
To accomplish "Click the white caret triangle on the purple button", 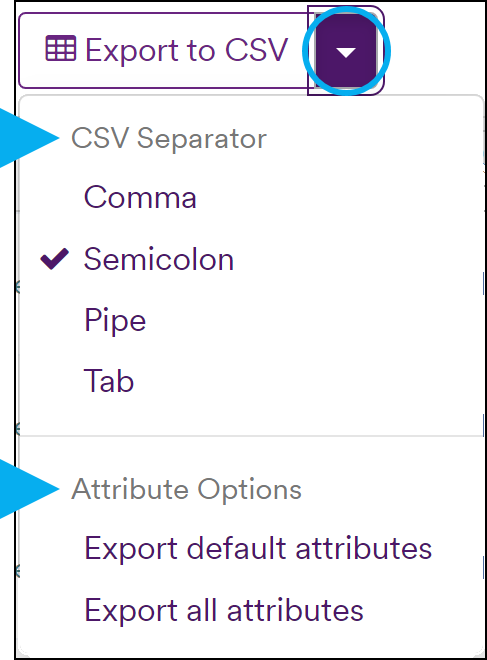I will click(346, 53).
